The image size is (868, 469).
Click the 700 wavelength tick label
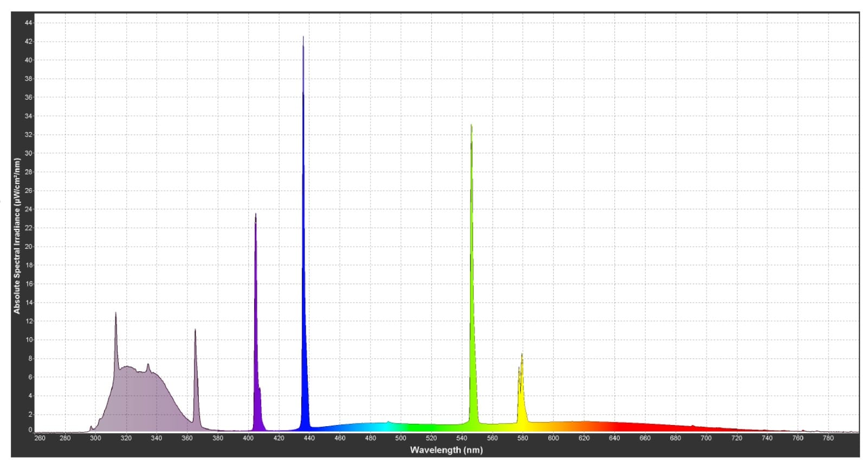[x=706, y=438]
